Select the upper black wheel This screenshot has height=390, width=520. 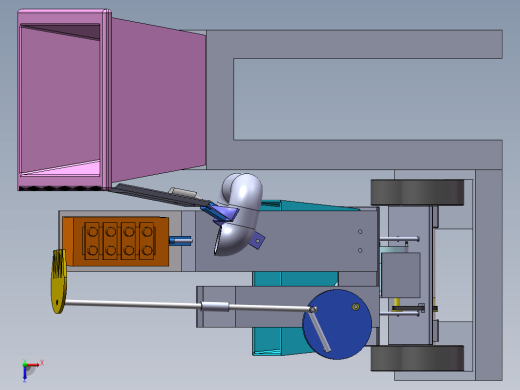(x=417, y=192)
